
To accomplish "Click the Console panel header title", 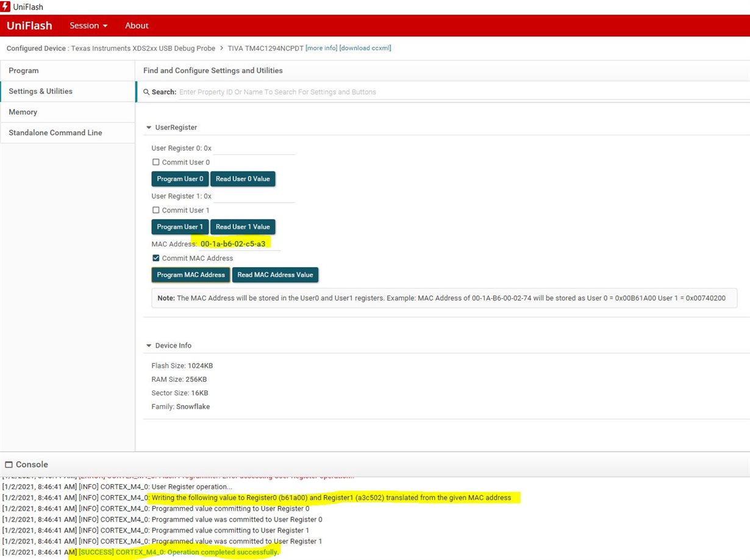I will 32,465.
